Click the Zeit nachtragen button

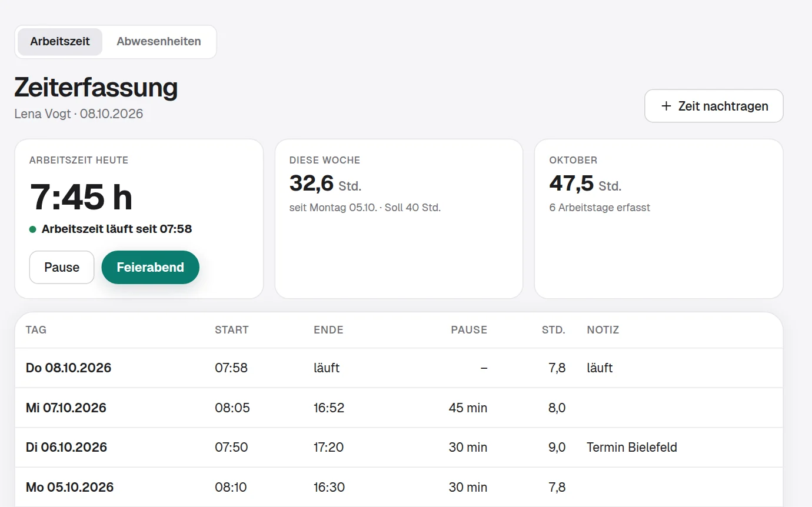(714, 106)
